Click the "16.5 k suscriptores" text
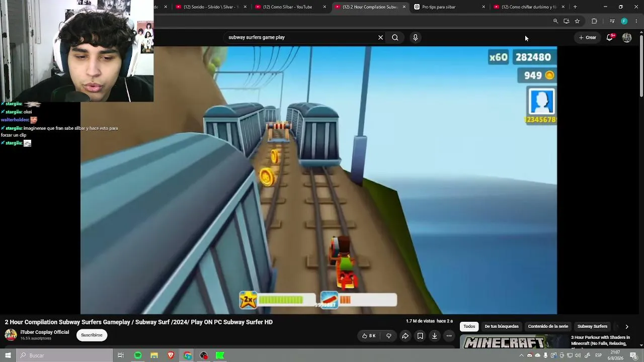Viewport: 644px width, 362px height. 36,339
